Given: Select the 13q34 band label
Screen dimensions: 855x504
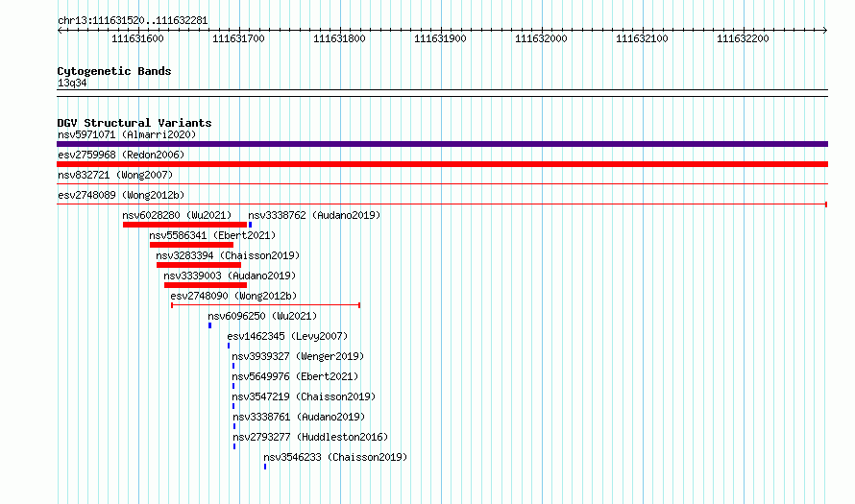Looking at the screenshot, I should coord(72,83).
